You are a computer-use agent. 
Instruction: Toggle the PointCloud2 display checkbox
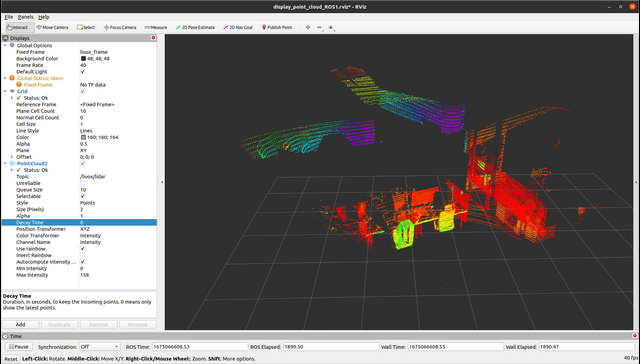82,163
